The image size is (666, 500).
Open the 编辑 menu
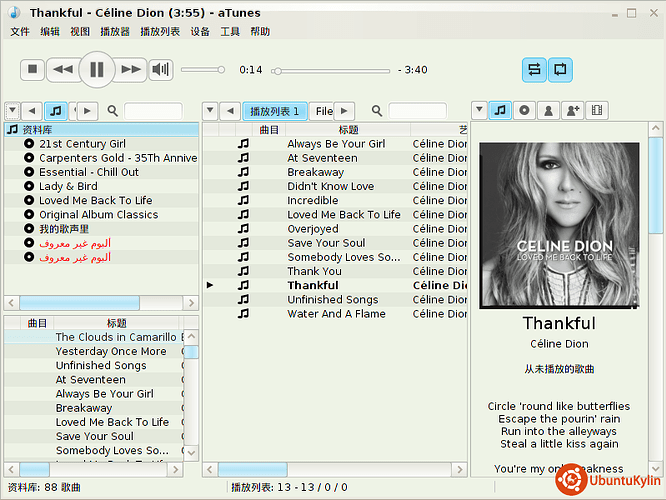coord(50,31)
